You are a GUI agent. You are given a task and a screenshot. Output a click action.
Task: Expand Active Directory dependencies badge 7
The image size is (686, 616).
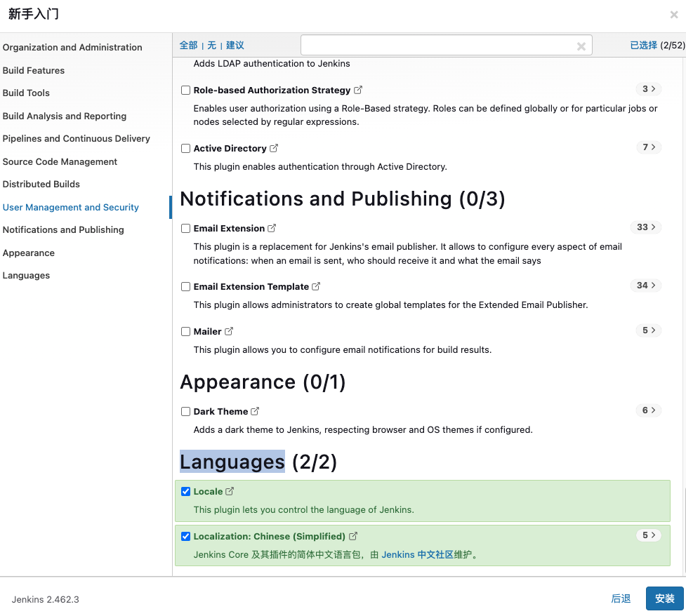tap(648, 147)
